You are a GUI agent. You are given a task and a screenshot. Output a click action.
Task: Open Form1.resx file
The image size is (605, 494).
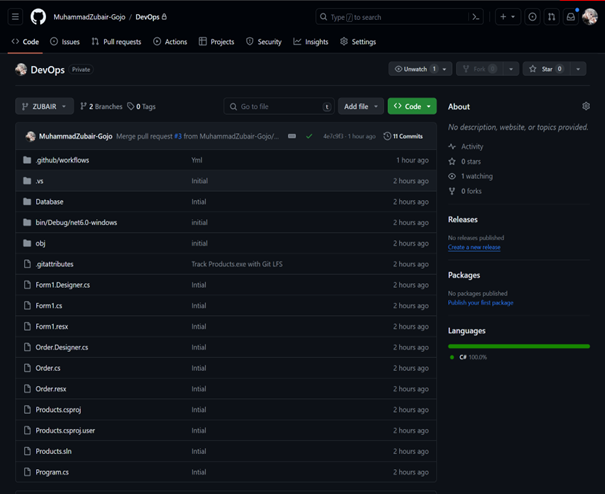(x=52, y=327)
